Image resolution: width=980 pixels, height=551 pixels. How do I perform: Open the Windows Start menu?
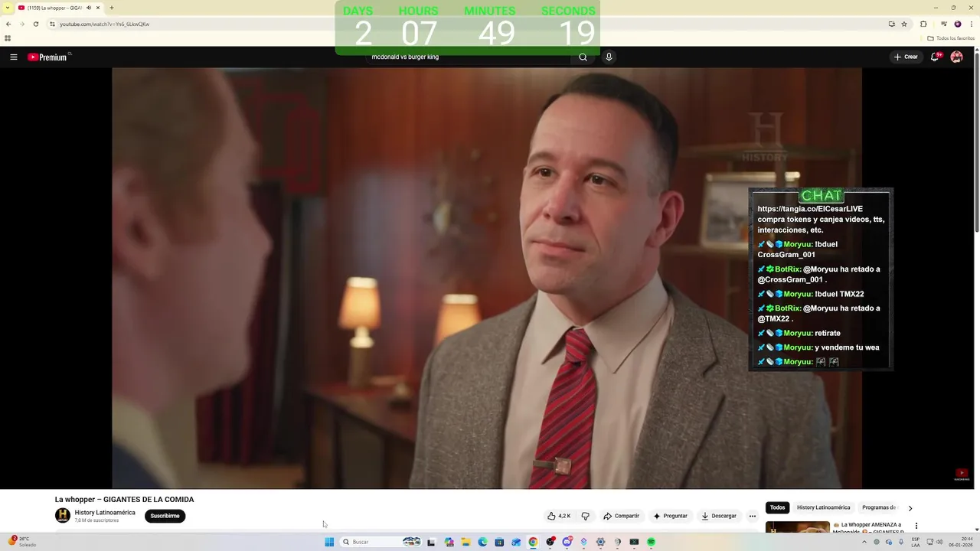[x=329, y=542]
